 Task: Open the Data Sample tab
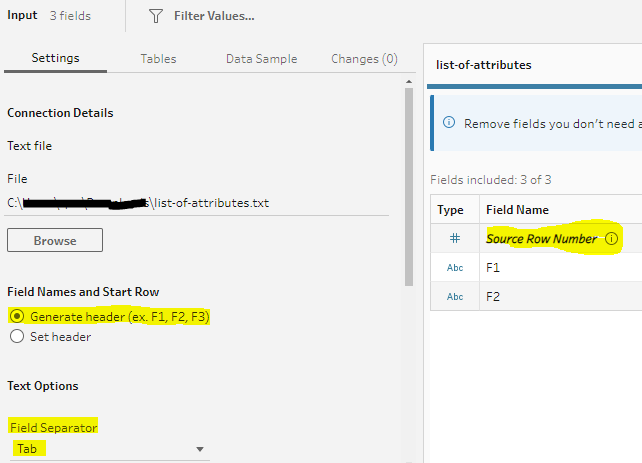pos(261,59)
